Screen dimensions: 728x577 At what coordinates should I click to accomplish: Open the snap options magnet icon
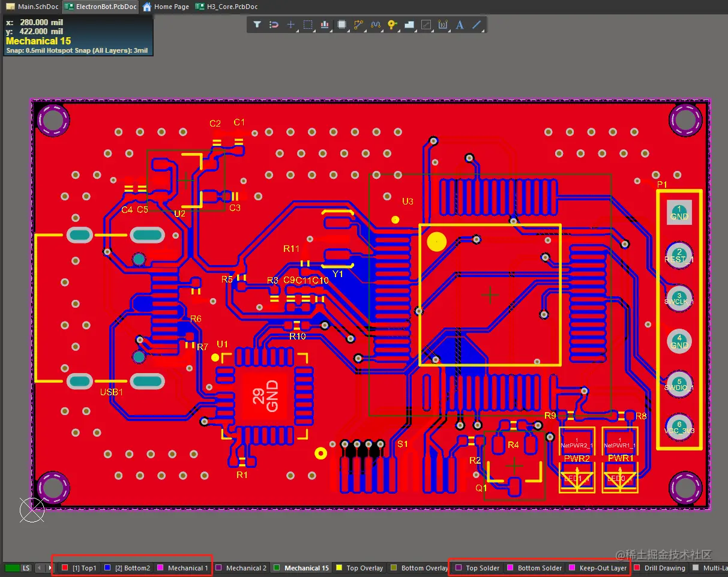[274, 25]
